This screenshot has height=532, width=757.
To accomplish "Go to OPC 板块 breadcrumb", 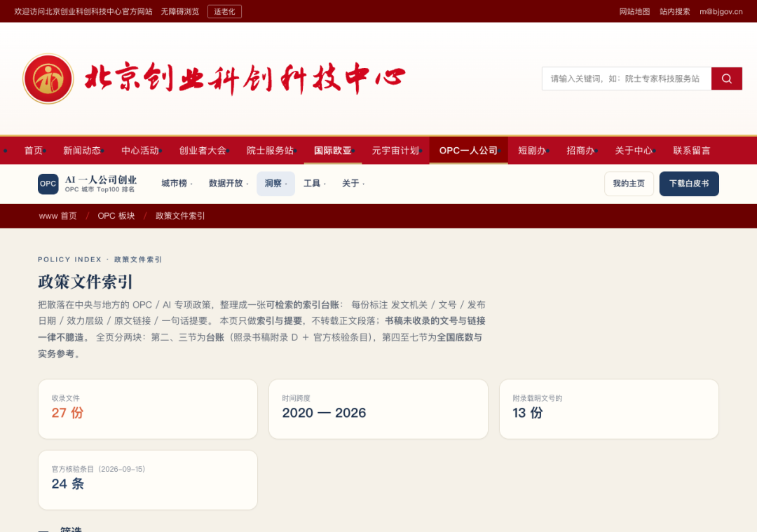I will click(x=116, y=216).
